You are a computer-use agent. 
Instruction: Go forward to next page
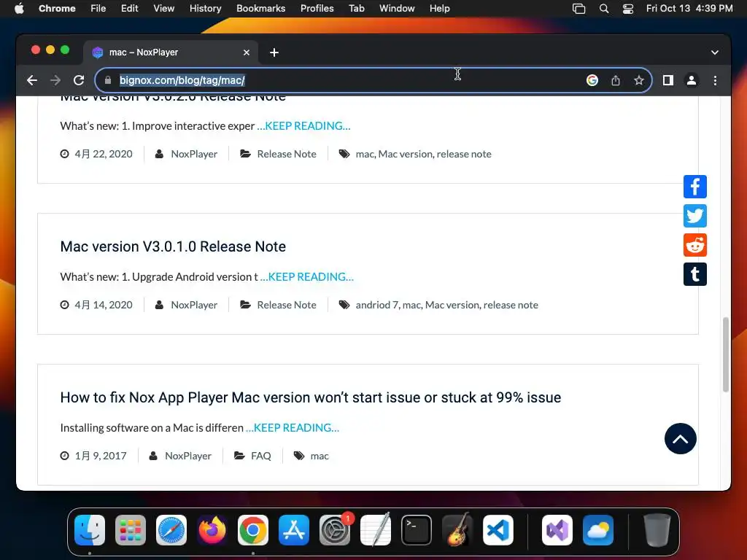click(x=55, y=80)
